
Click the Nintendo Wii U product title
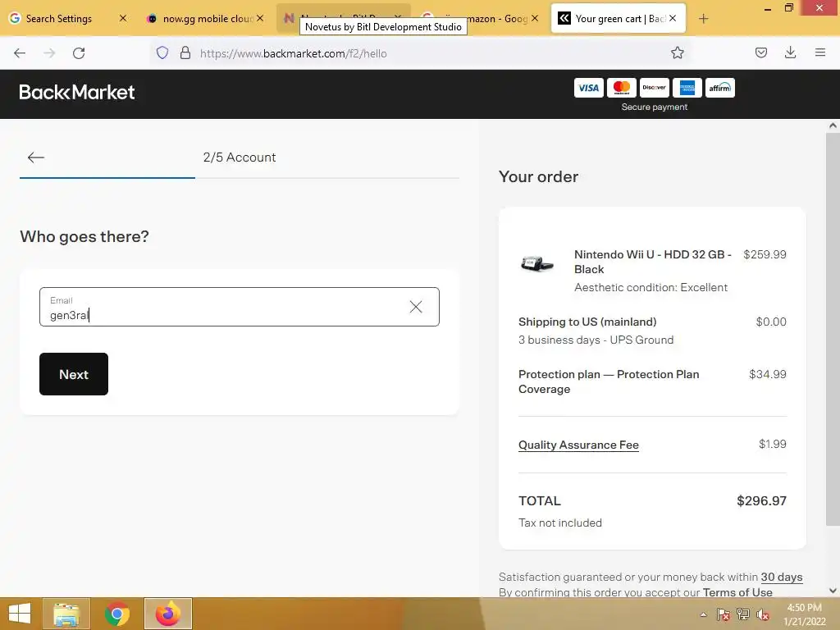[652, 262]
